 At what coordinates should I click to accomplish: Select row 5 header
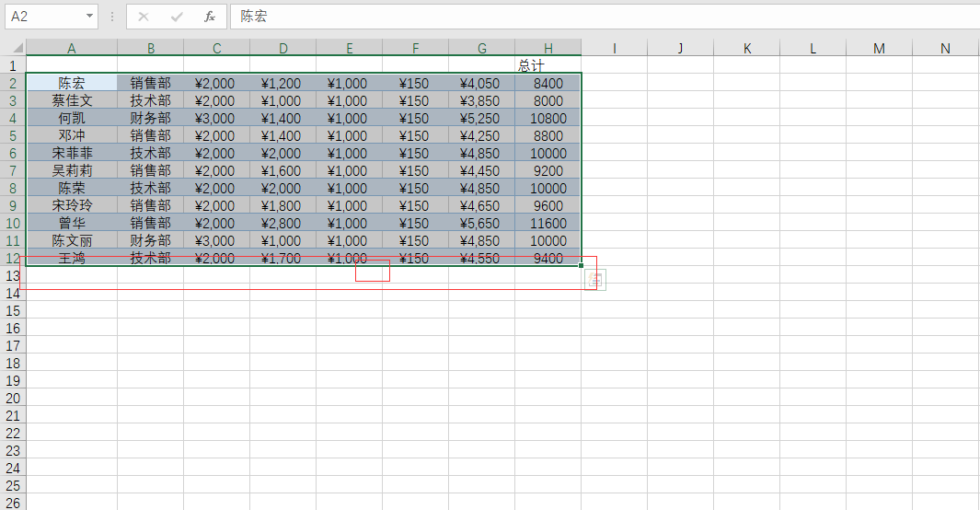(x=13, y=135)
